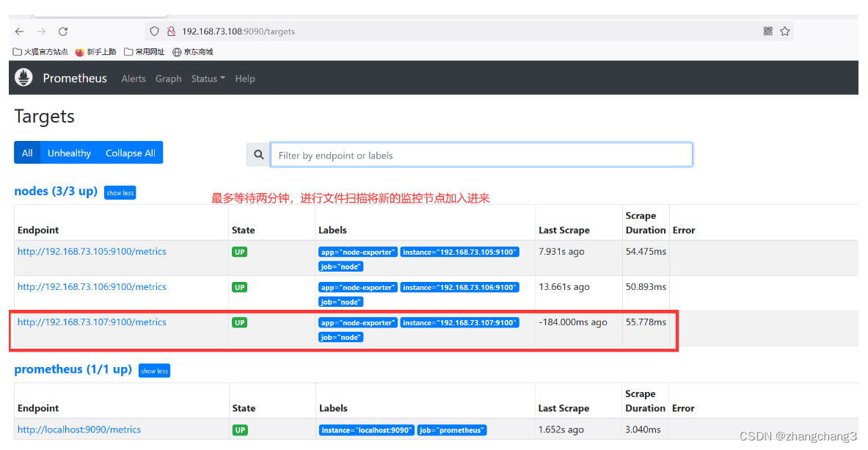Click the shield tracking protection icon
This screenshot has height=450, width=868.
click(154, 32)
